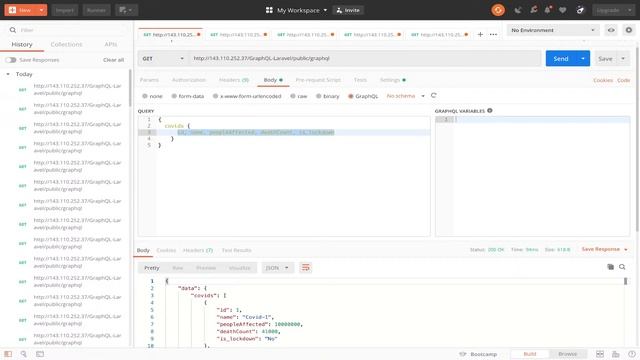
Task: Click the Send button
Action: pyautogui.click(x=561, y=58)
